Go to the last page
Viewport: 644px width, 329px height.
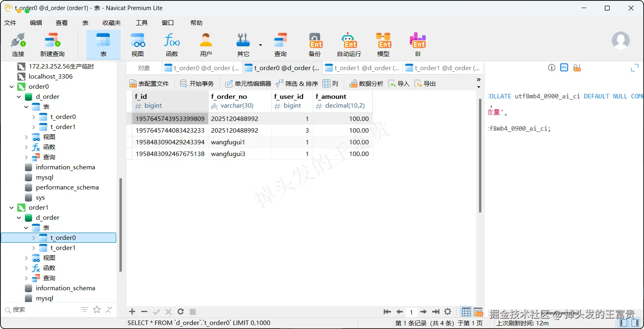(436, 312)
